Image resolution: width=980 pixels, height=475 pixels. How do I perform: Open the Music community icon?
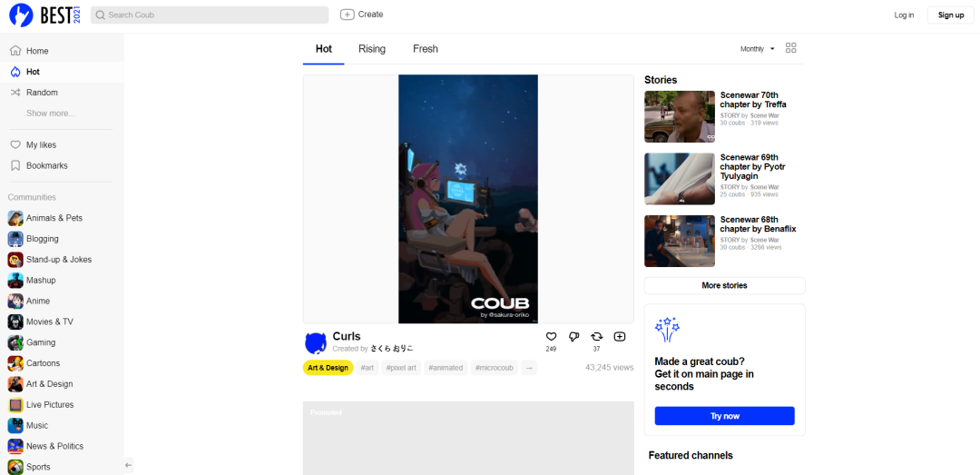tap(15, 426)
